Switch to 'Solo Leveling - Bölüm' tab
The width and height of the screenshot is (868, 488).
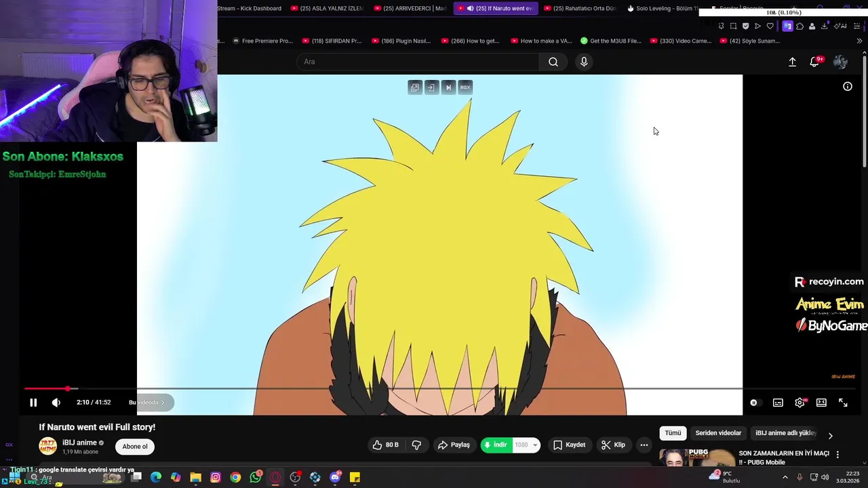coord(663,8)
